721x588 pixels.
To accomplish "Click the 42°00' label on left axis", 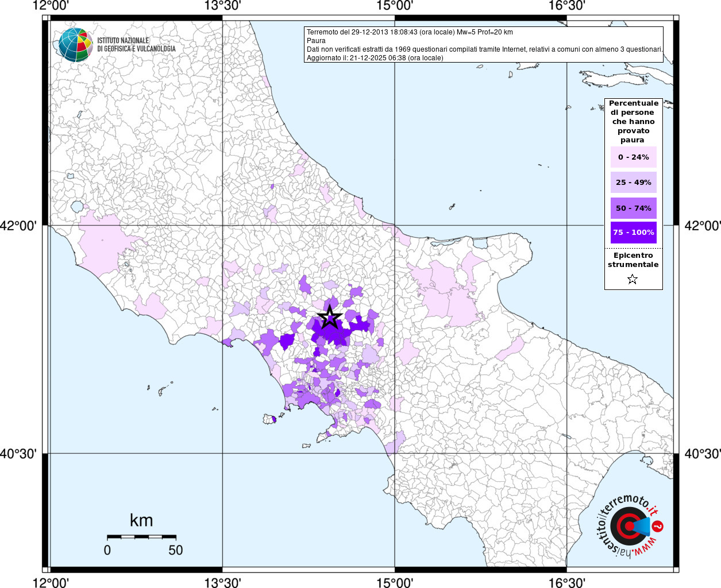I will pyautogui.click(x=18, y=226).
